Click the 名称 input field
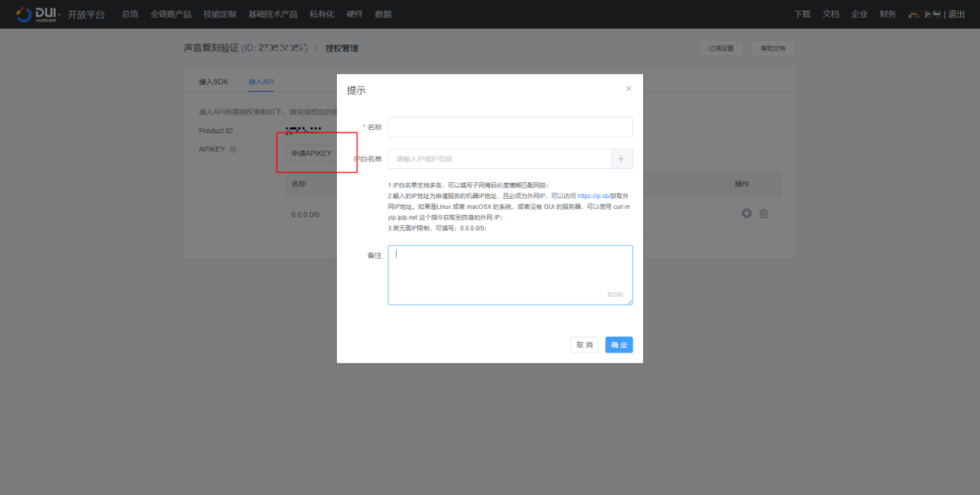The image size is (980, 495). [x=510, y=127]
